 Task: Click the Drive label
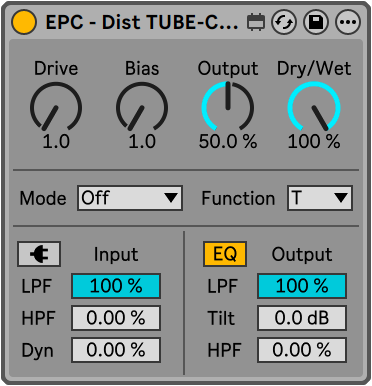click(x=56, y=68)
